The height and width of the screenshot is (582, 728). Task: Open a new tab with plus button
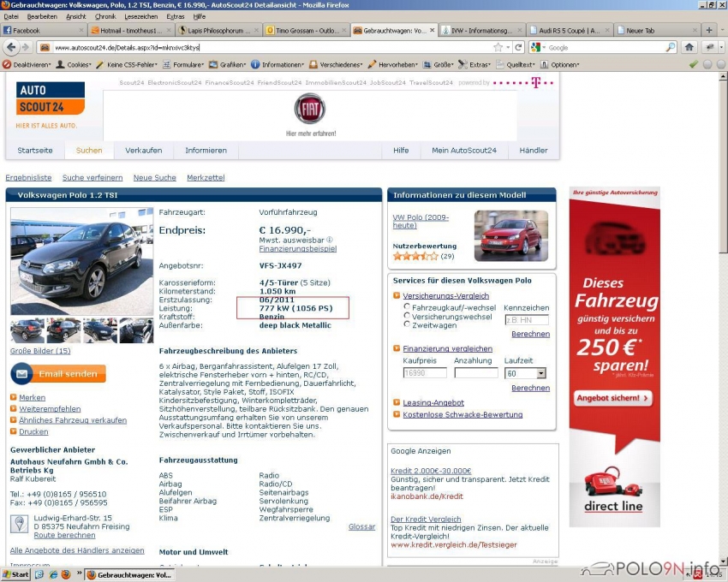(709, 30)
